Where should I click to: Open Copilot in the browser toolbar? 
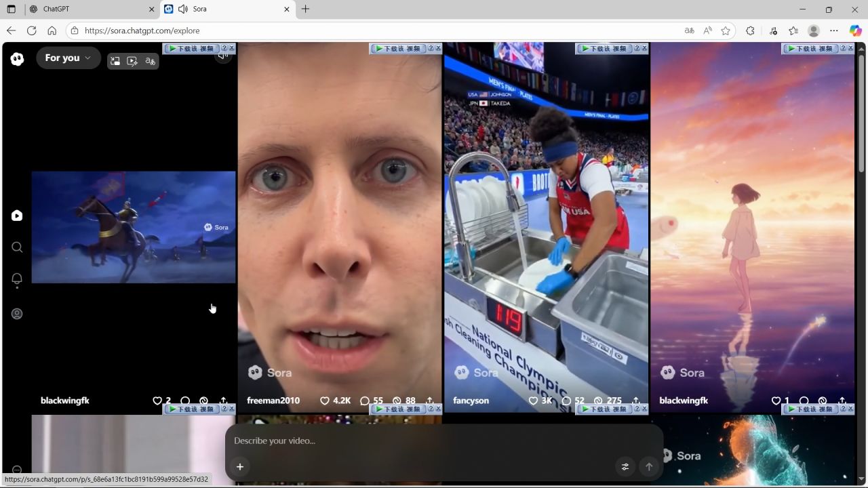coord(856,30)
